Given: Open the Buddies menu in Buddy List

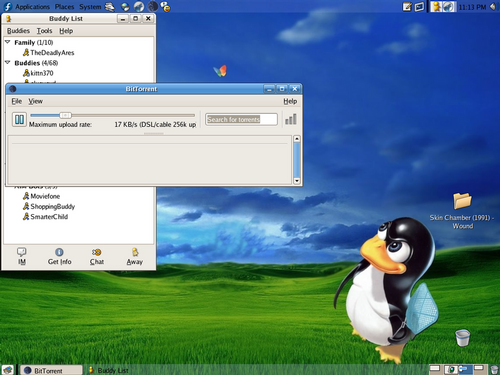Looking at the screenshot, I should click(18, 31).
